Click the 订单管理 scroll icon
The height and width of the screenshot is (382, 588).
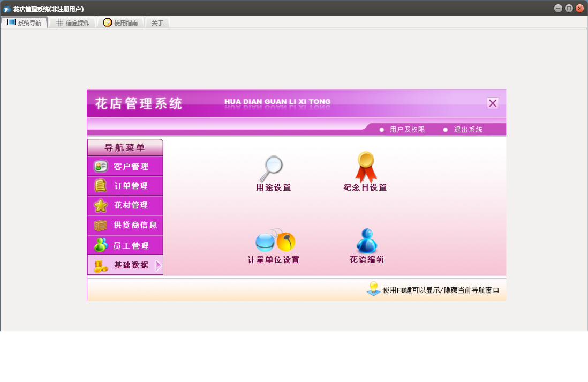click(x=101, y=186)
